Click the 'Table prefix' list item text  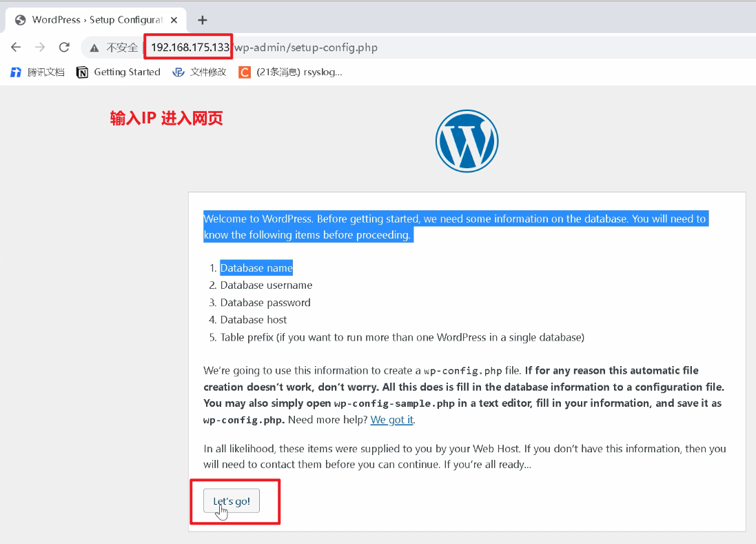coord(402,337)
